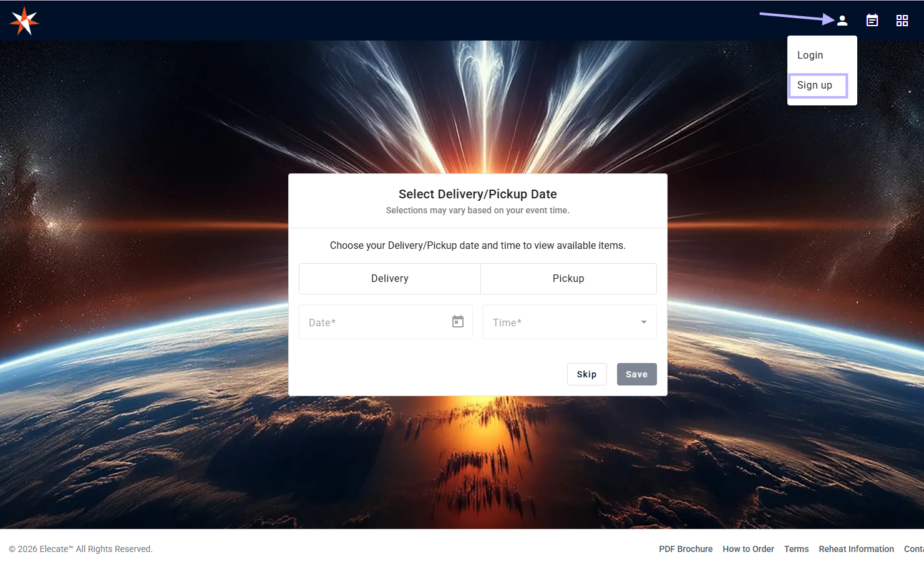The width and height of the screenshot is (924, 562).
Task: Click into the Date input field
Action: coord(373,322)
